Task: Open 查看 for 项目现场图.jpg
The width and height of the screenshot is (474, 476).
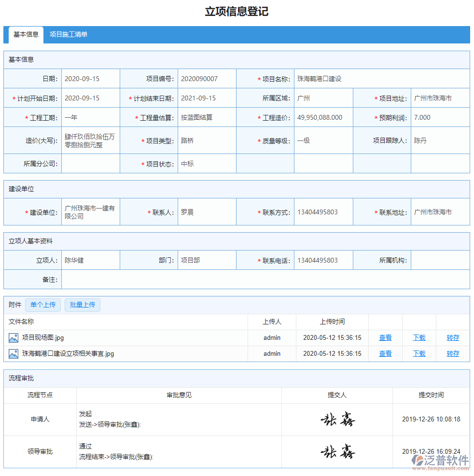Action: point(385,337)
